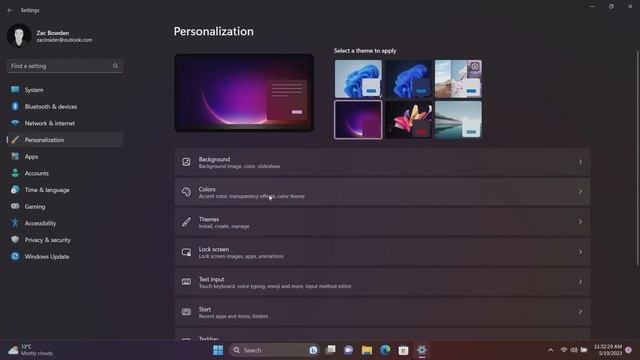Open the Themes settings row
The width and height of the screenshot is (640, 360).
tap(382, 222)
